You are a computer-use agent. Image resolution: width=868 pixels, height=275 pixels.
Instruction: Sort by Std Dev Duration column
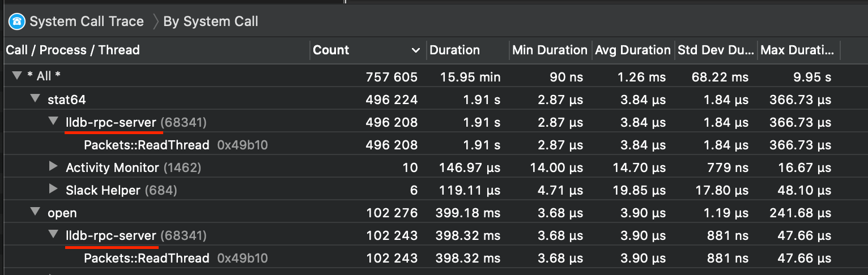coord(716,50)
